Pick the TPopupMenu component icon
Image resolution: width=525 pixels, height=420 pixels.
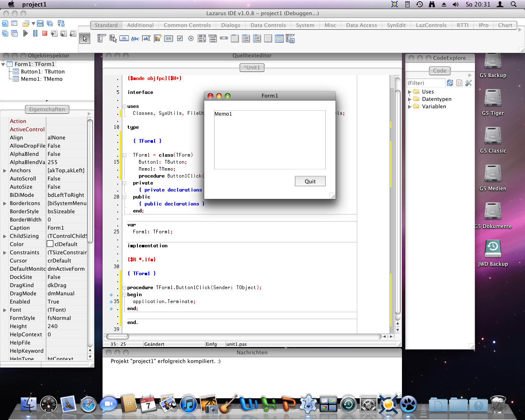113,39
